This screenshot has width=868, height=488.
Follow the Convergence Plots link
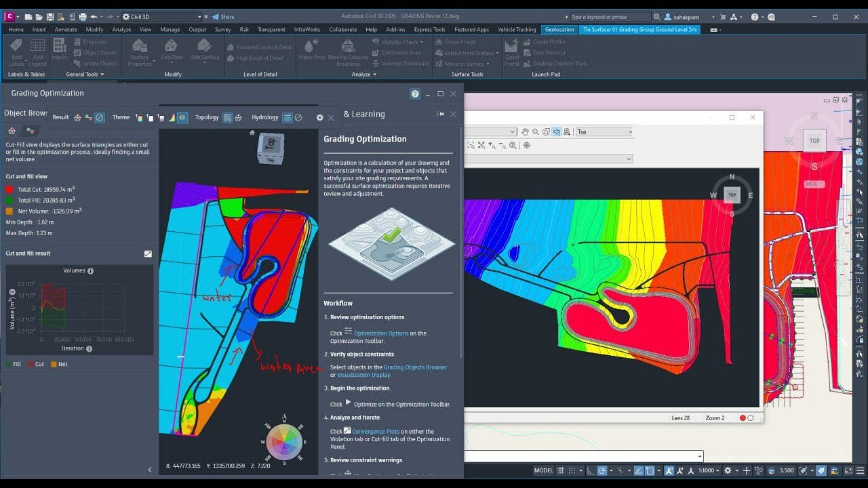pyautogui.click(x=376, y=431)
